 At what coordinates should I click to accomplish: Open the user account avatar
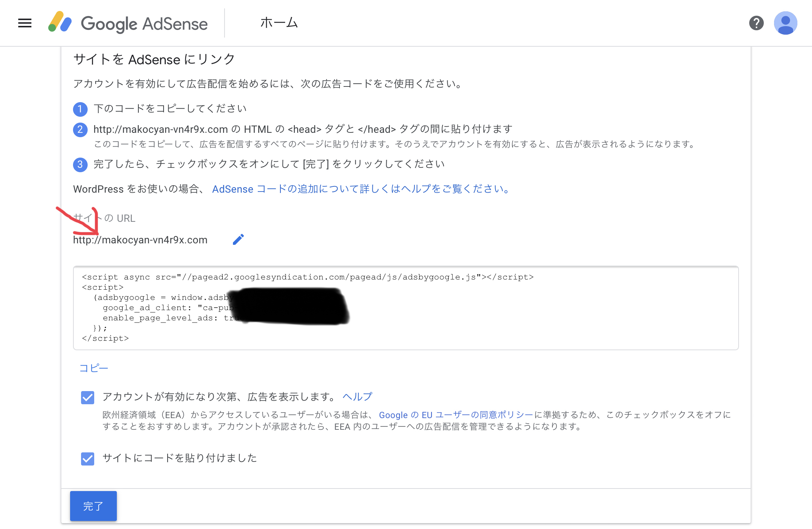tap(785, 23)
